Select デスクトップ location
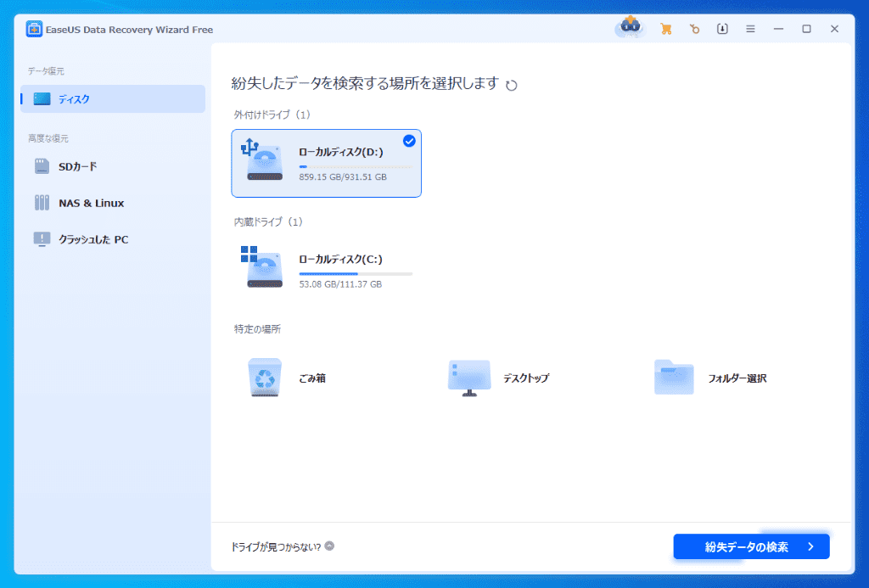 point(526,378)
